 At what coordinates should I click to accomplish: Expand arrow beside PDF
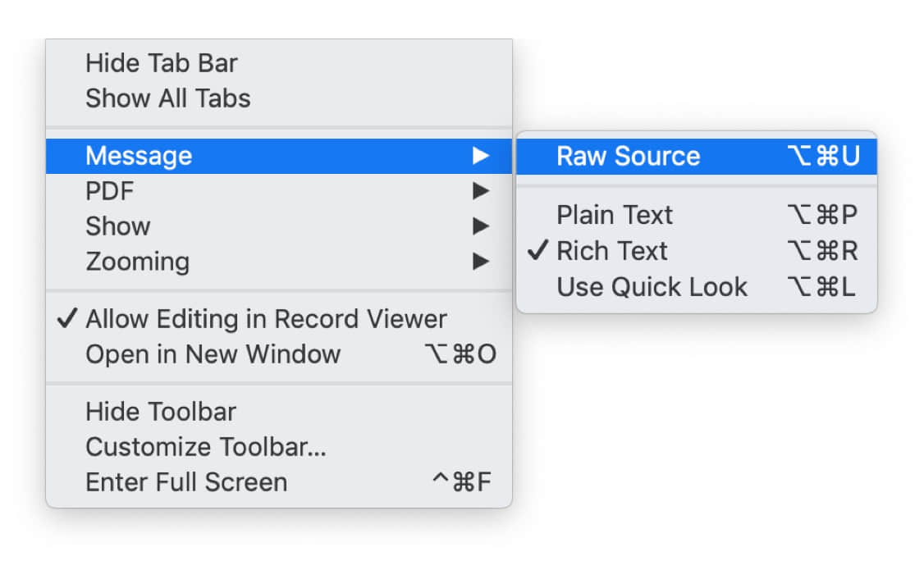(x=481, y=191)
